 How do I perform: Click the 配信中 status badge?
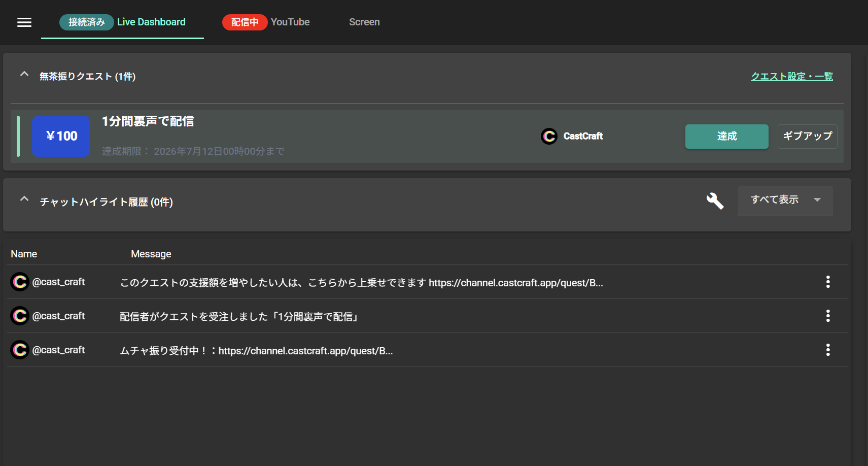coord(245,22)
